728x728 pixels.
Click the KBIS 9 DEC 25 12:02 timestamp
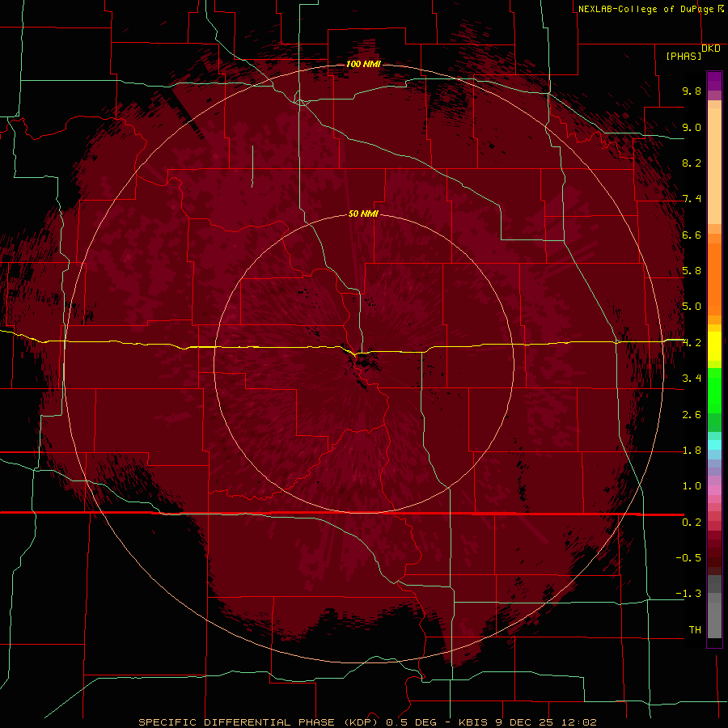(527, 722)
